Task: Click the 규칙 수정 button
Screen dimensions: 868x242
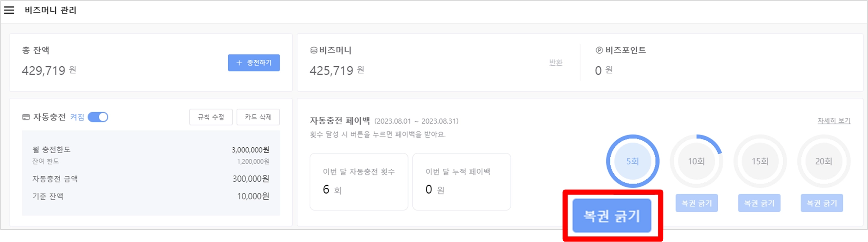Action: pyautogui.click(x=211, y=117)
